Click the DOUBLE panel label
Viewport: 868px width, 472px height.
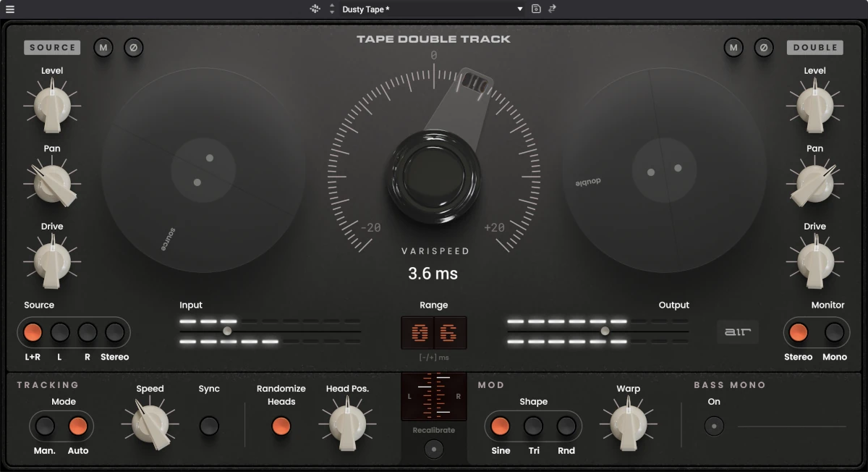(814, 47)
